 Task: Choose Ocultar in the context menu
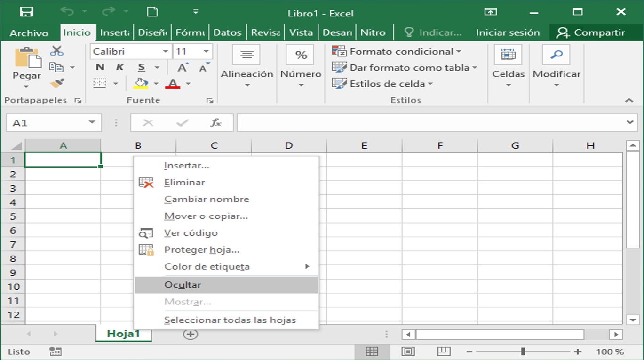click(x=226, y=285)
